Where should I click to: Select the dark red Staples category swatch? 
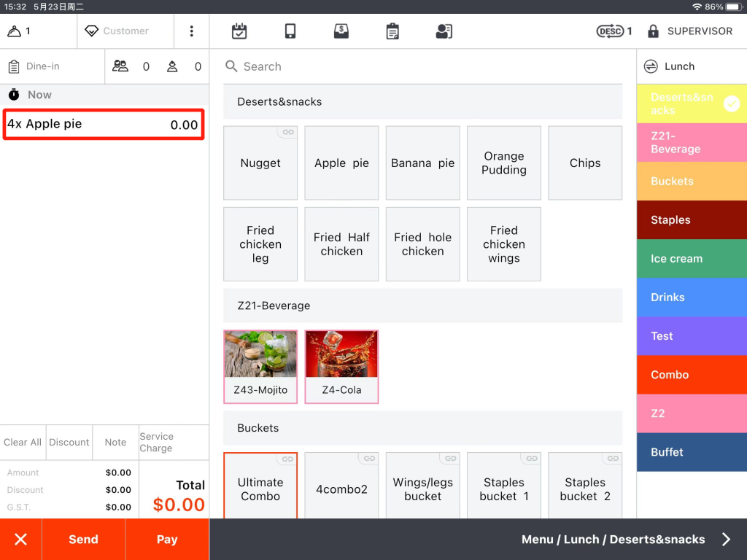pos(691,220)
